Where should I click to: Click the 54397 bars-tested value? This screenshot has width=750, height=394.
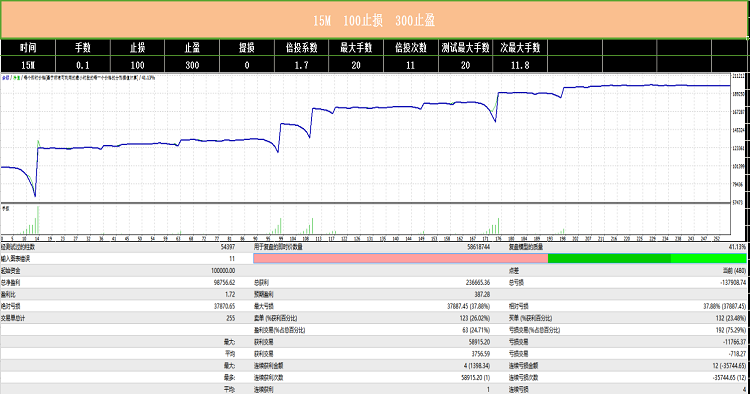[227, 247]
